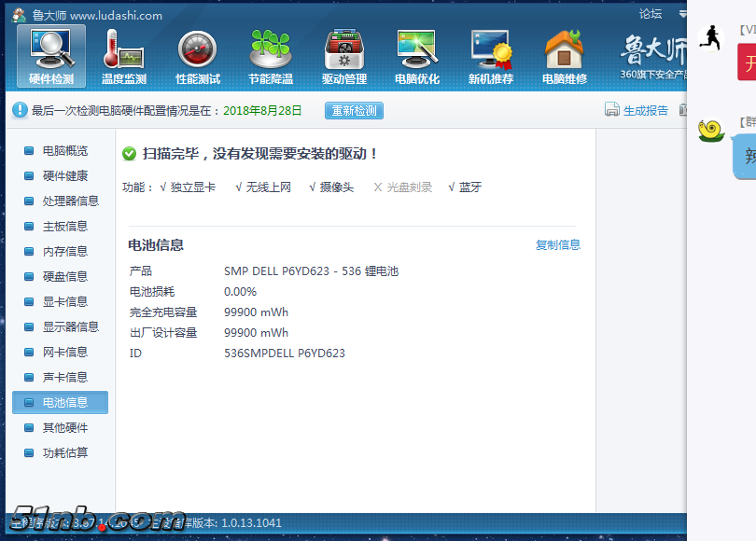
Task: Click the 鲁大师 logo in title bar
Action: [x=19, y=15]
